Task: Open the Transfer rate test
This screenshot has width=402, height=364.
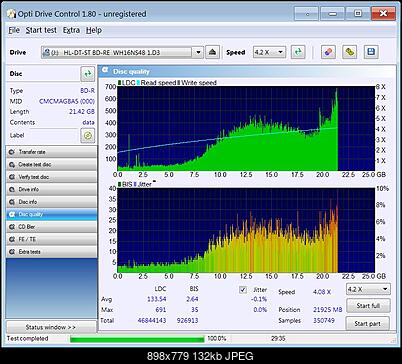Action: (52, 152)
